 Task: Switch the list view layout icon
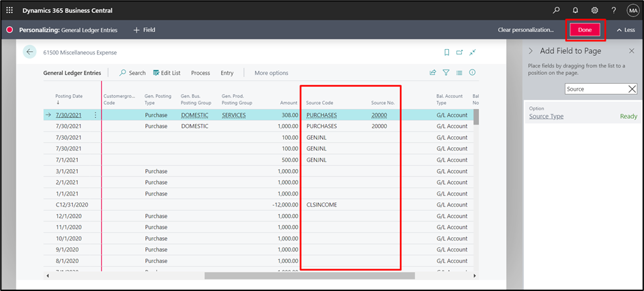(459, 73)
